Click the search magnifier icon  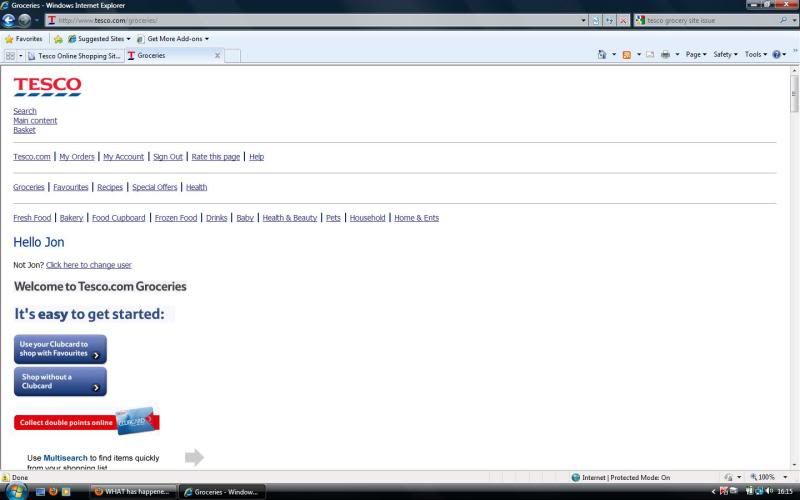783,20
